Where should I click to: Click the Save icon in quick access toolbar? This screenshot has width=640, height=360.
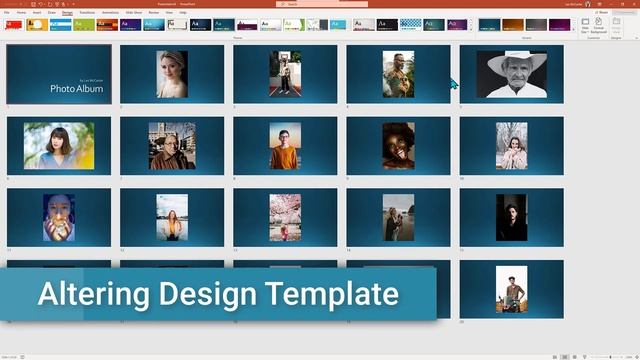click(x=33, y=4)
